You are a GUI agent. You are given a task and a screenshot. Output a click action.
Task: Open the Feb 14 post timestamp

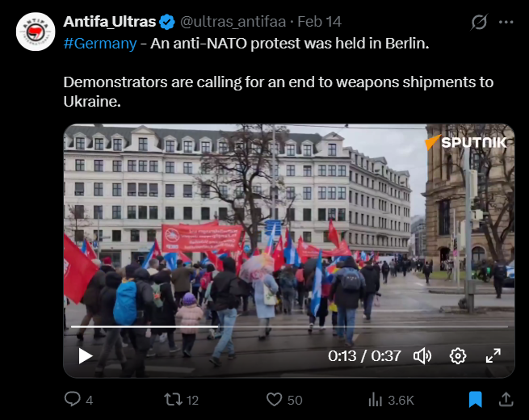click(320, 22)
